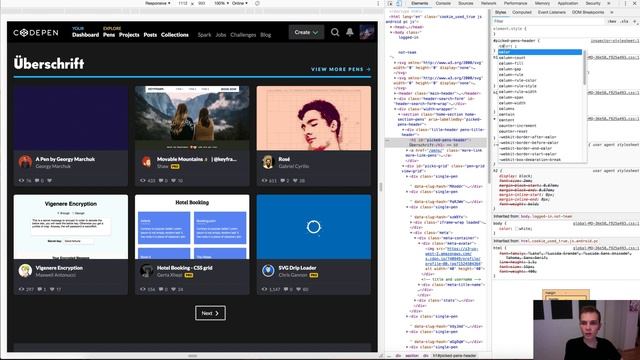The image size is (640, 360).
Task: Open the Responsive device dropdown
Action: click(158, 3)
